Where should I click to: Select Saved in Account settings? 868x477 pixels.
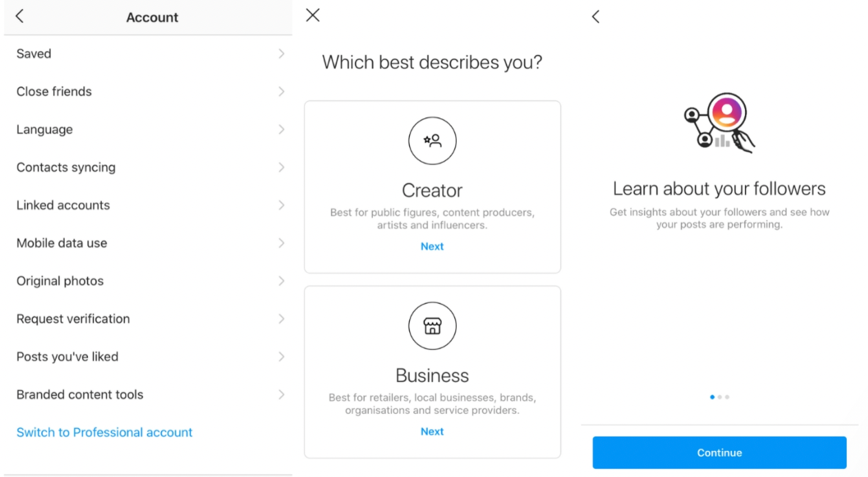[148, 54]
